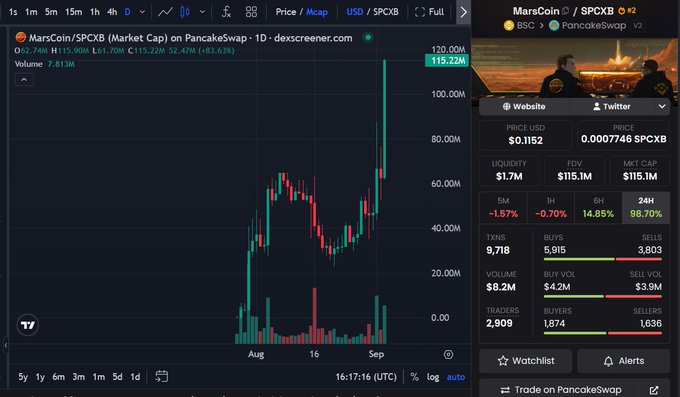The width and height of the screenshot is (680, 397).
Task: Toggle percent scale mode
Action: click(415, 377)
